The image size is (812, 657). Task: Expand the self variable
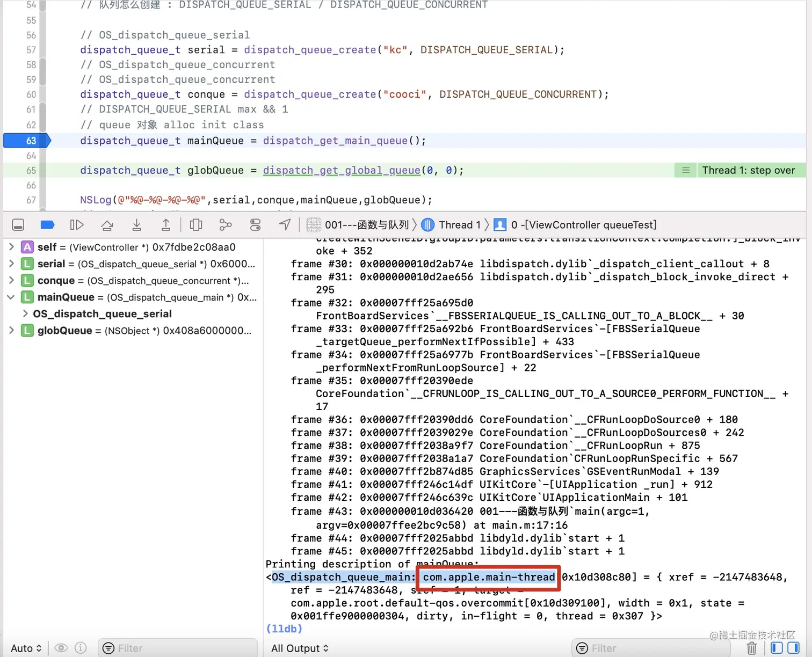(11, 247)
